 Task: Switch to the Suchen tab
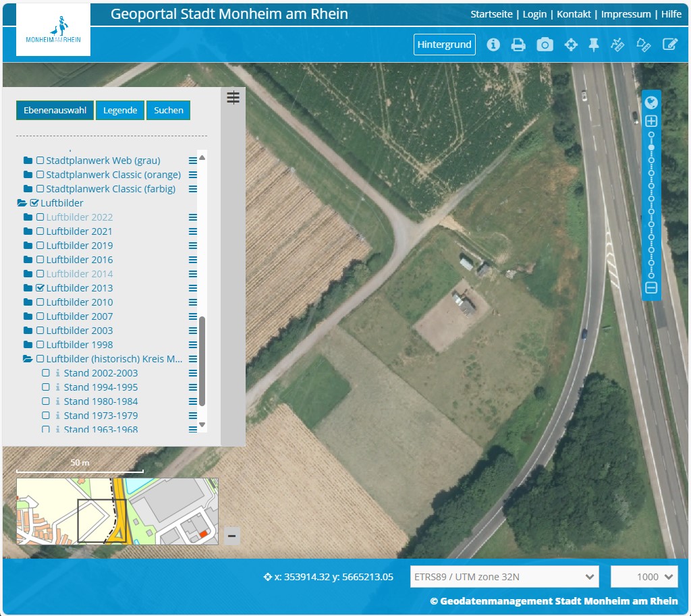pos(168,110)
